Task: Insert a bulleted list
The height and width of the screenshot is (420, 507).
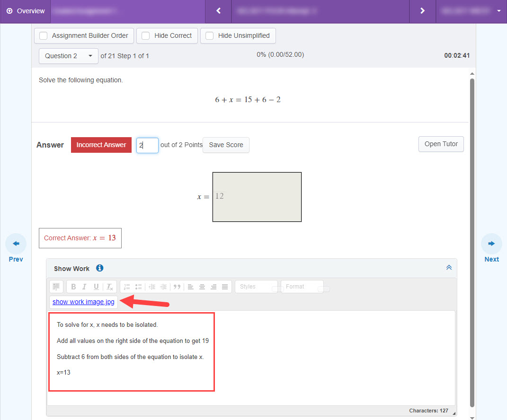Action: tap(138, 287)
